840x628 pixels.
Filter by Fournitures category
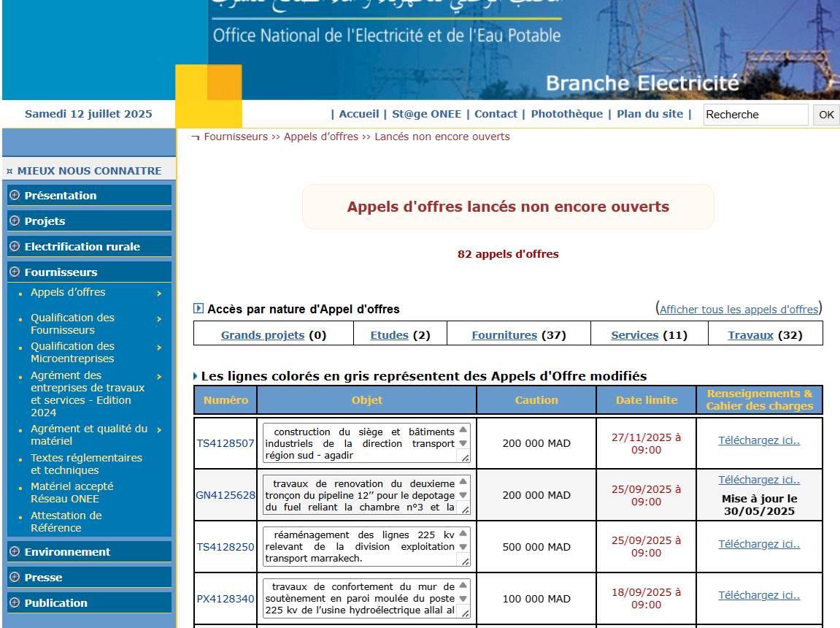point(504,335)
